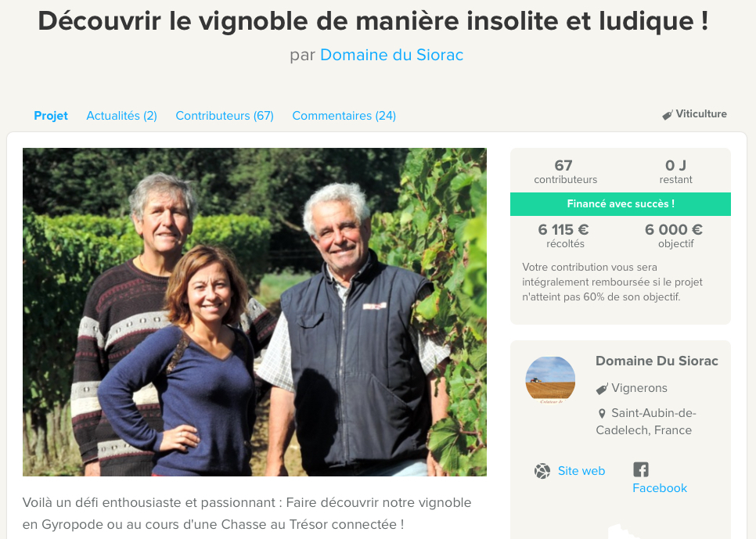Open the Contributeurs (67) tab

tap(225, 116)
